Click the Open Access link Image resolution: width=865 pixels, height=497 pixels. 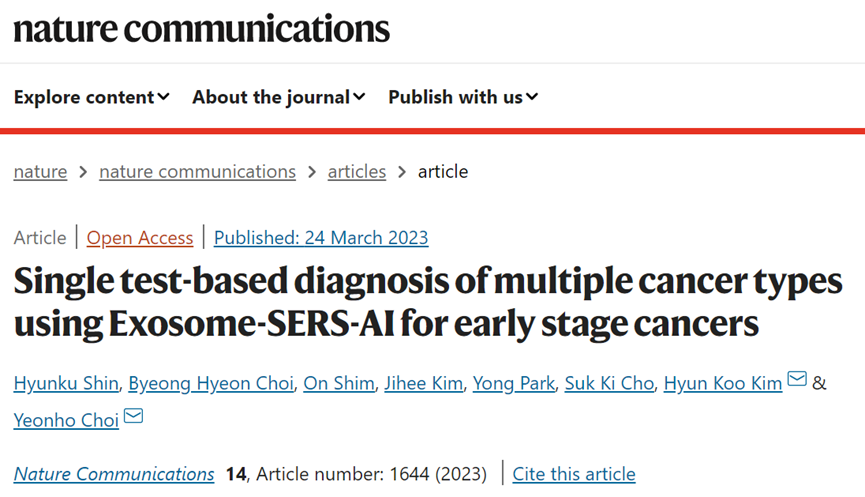pyautogui.click(x=140, y=238)
